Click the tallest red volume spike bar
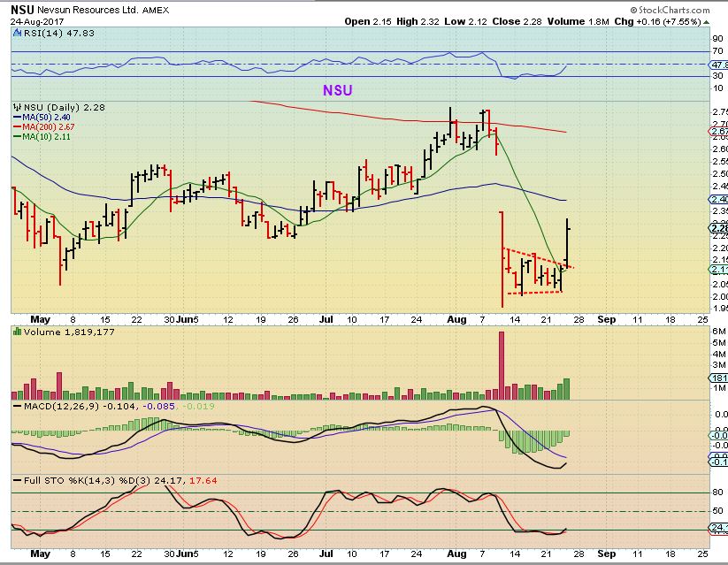 click(502, 365)
